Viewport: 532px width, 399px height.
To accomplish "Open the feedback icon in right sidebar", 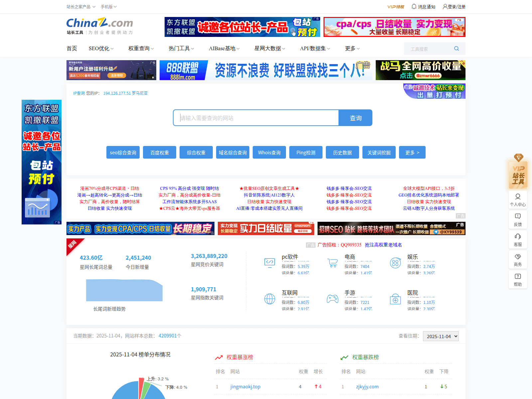I will (518, 216).
